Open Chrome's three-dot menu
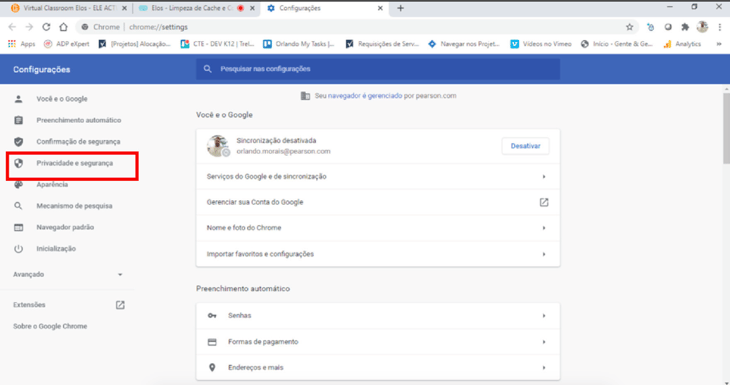This screenshot has width=730, height=385. (720, 27)
